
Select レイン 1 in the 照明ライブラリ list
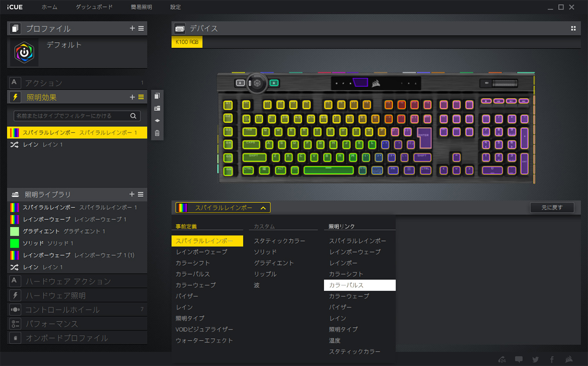tap(77, 267)
